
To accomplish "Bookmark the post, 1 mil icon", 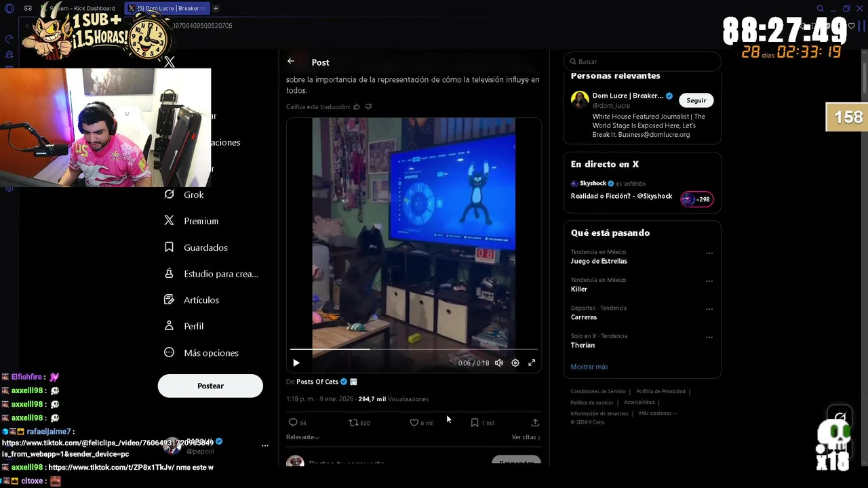I will click(482, 422).
